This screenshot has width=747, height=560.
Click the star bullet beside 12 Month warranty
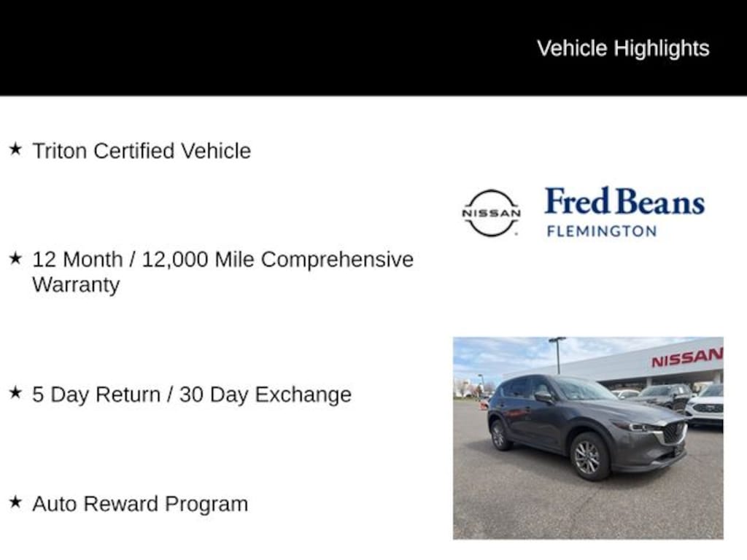tap(15, 258)
